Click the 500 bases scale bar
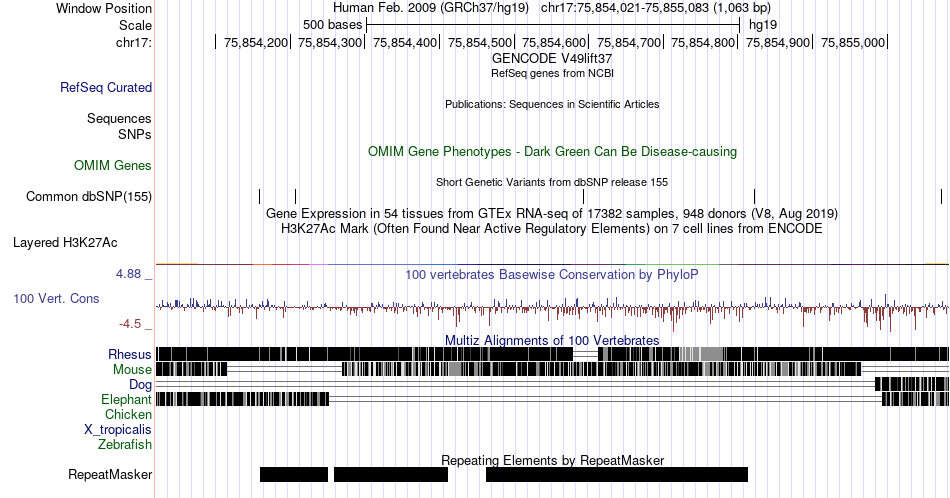The height and width of the screenshot is (498, 950). click(x=553, y=25)
